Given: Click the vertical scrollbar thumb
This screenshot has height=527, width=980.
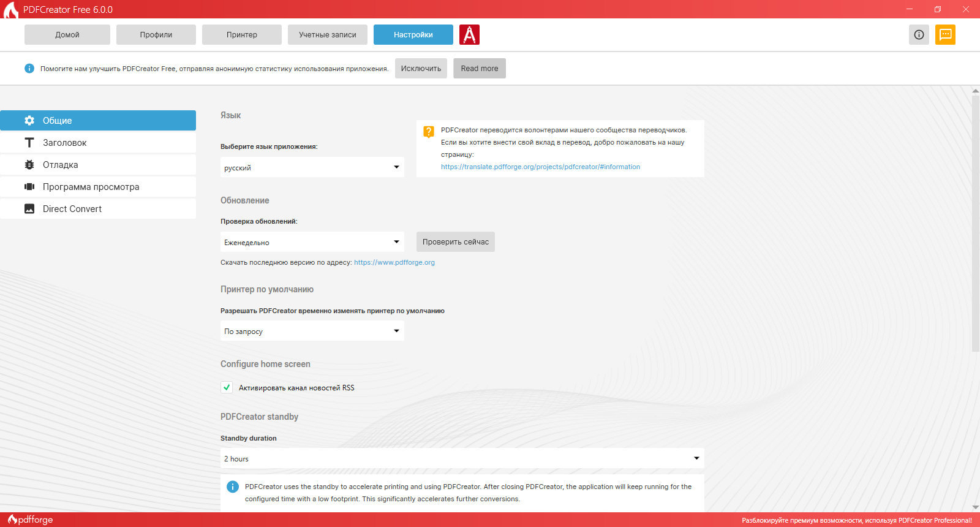Looking at the screenshot, I should click(976, 224).
